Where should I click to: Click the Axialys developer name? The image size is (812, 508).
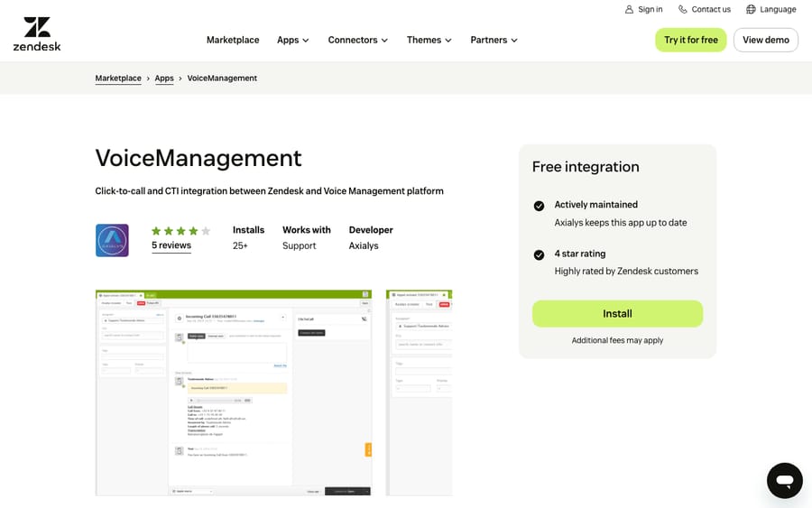pos(364,245)
